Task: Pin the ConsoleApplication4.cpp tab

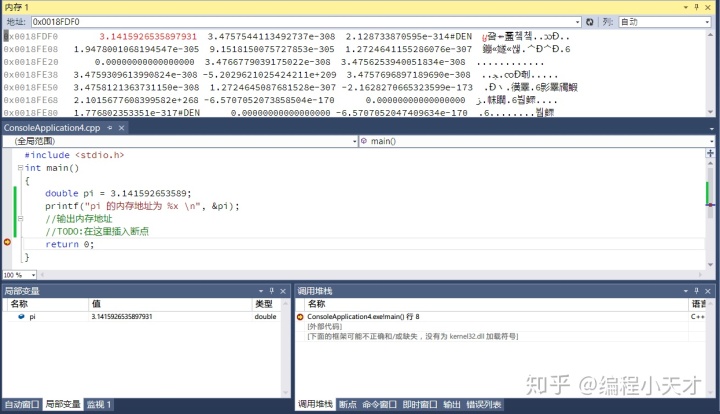Action: coord(110,128)
